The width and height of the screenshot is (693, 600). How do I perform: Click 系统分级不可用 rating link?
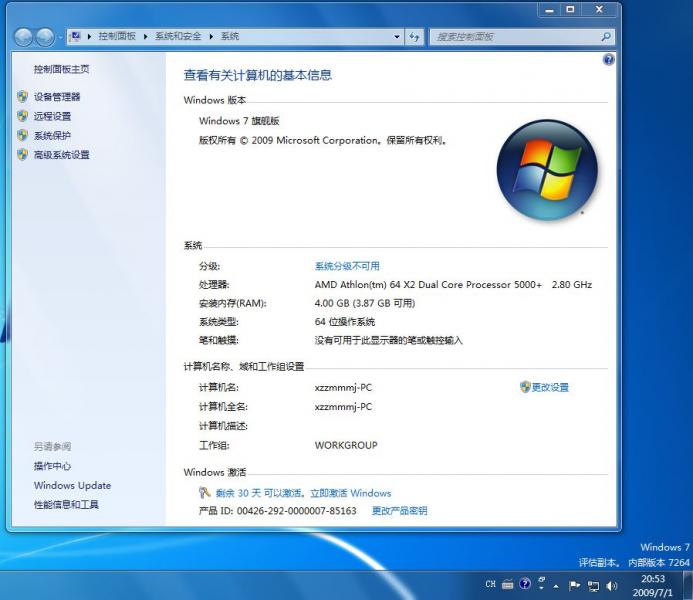pos(347,266)
